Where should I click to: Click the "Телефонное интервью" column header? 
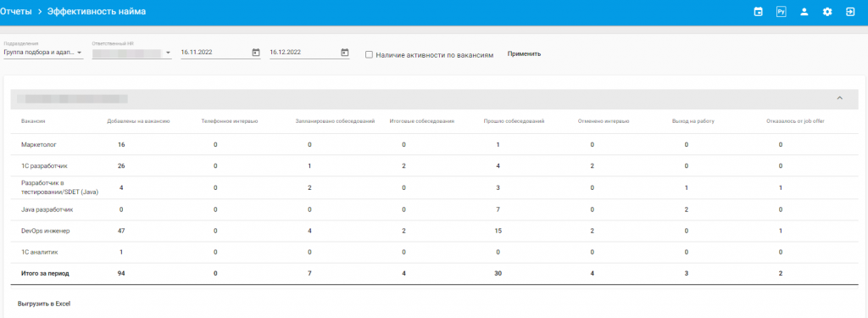coord(229,120)
